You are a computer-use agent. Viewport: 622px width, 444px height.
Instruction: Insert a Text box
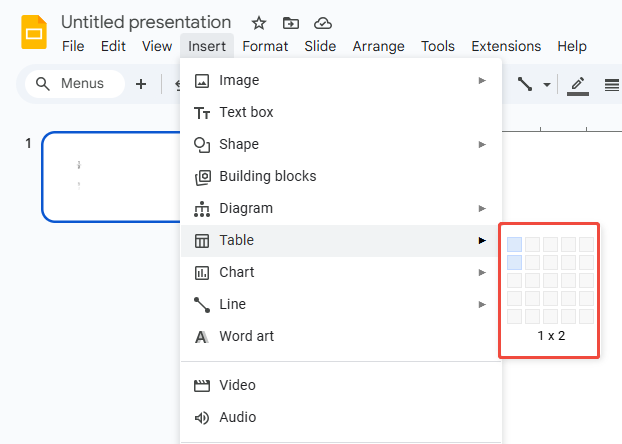pos(246,112)
